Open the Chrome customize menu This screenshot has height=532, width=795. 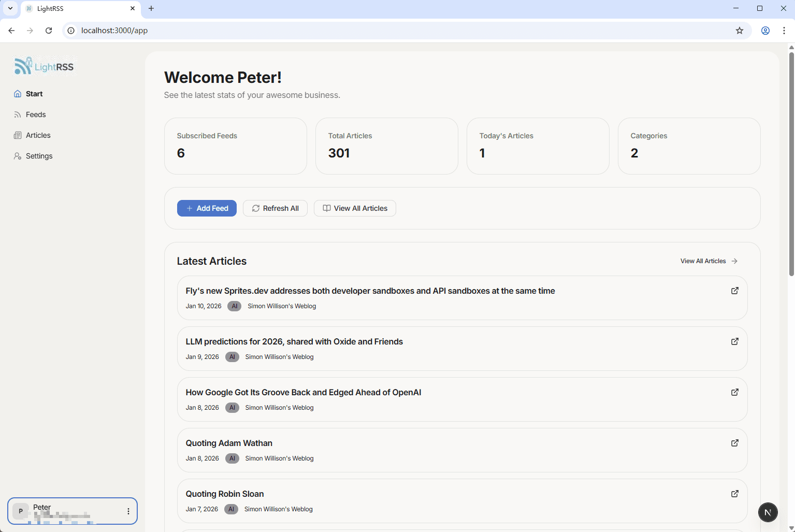point(784,31)
